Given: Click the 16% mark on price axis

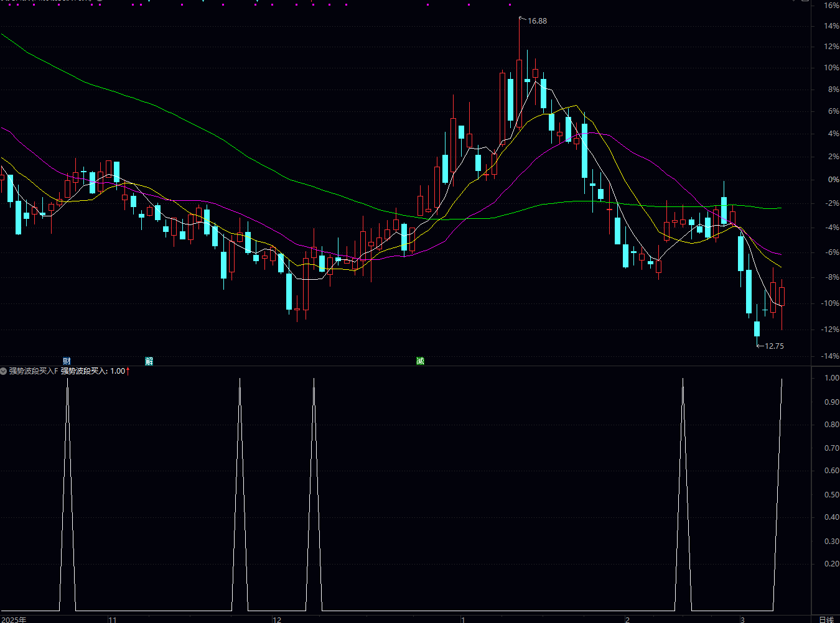Looking at the screenshot, I should [x=831, y=6].
